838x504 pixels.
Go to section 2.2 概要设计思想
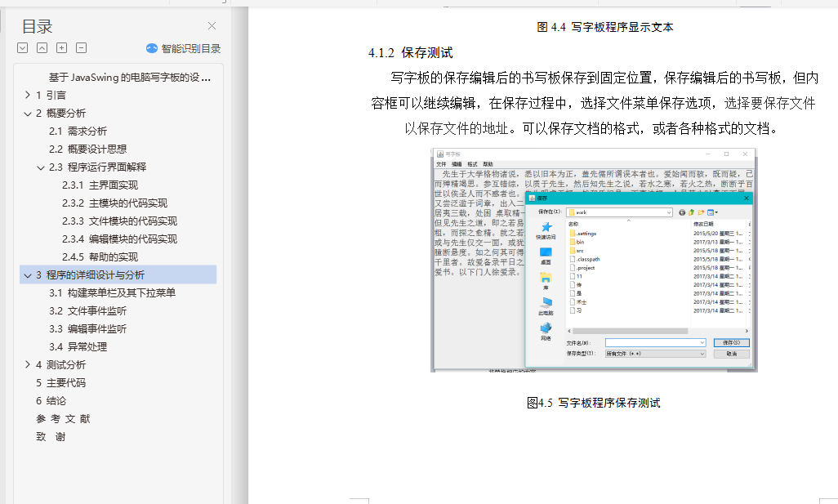[x=87, y=149]
